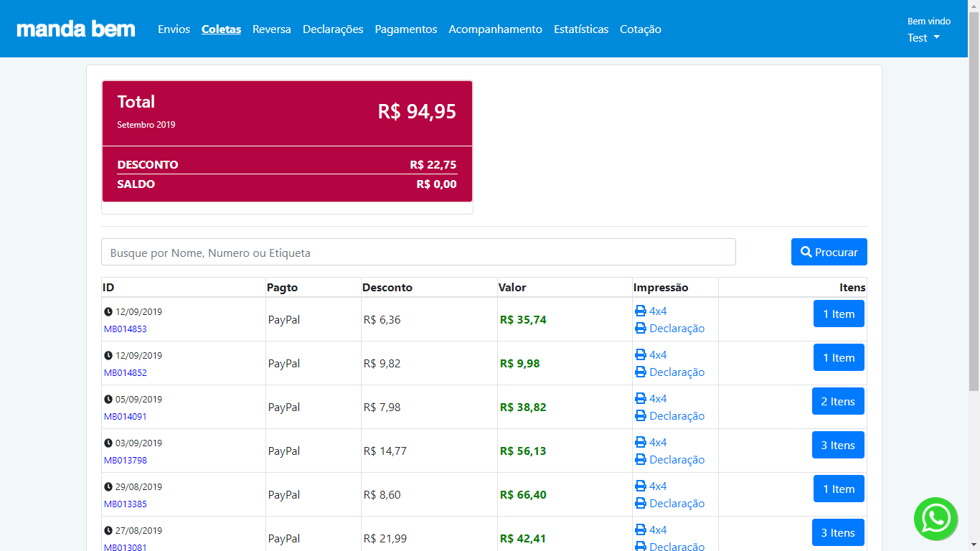The image size is (980, 551).
Task: Open order link MB013798
Action: pos(126,461)
